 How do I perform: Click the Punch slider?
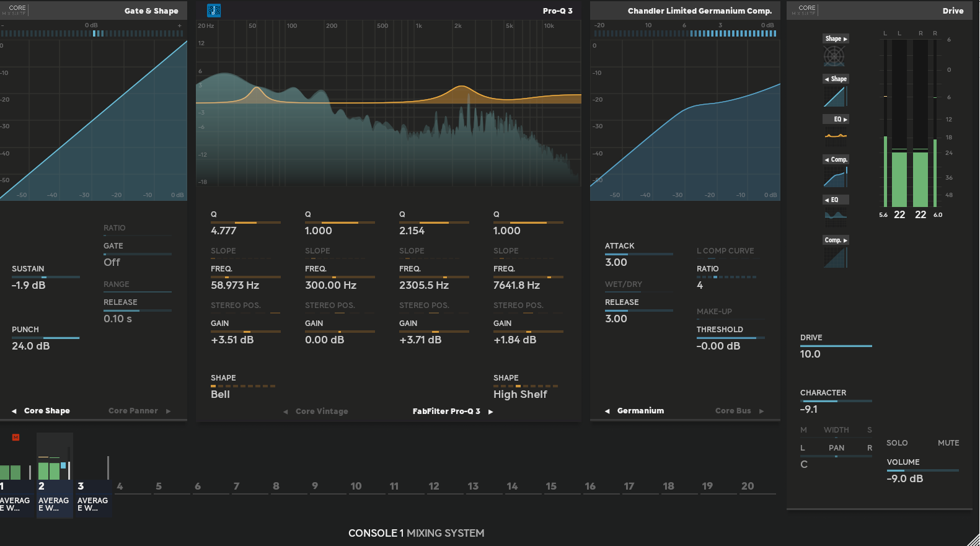coord(46,338)
